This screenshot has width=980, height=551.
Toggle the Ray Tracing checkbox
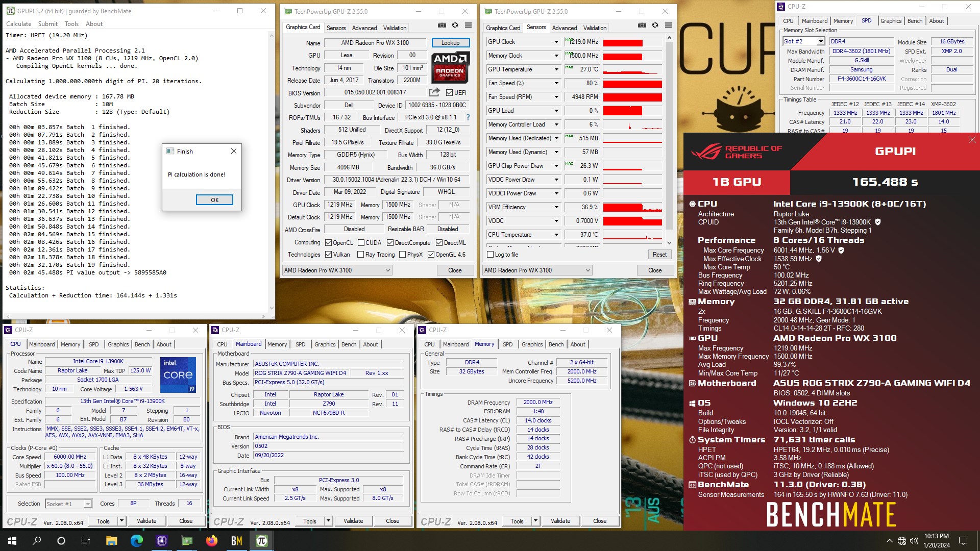360,255
